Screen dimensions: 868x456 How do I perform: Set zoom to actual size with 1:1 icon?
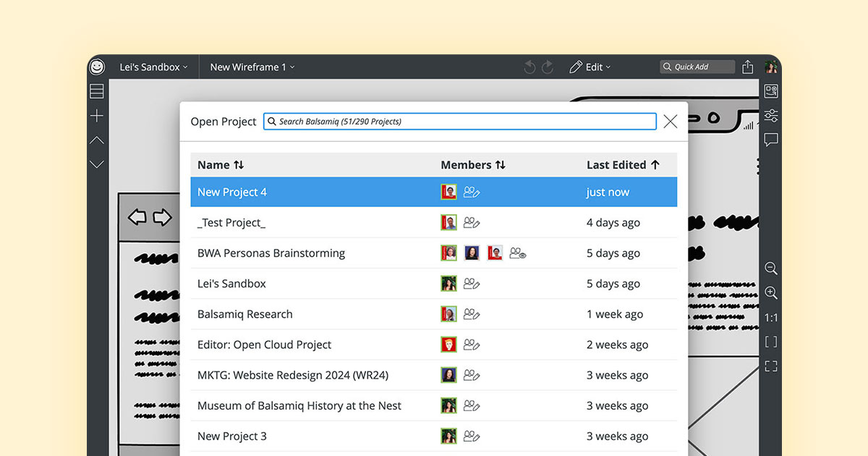[770, 316]
